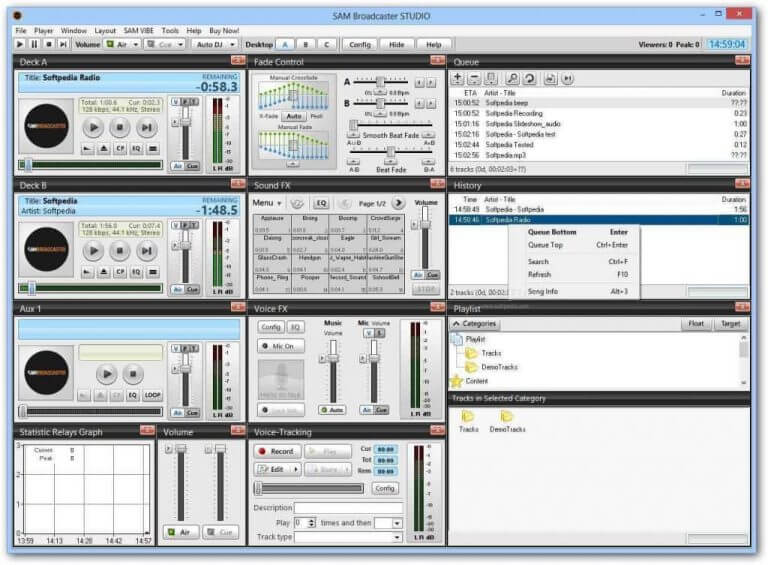The height and width of the screenshot is (565, 768).
Task: Click the main toolbar stop icon
Action: click(48, 44)
